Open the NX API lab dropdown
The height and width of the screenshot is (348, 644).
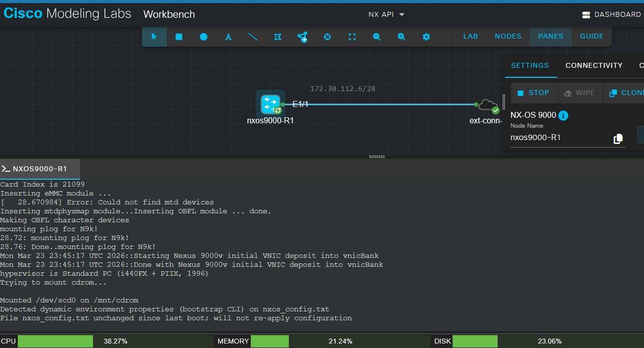(386, 14)
